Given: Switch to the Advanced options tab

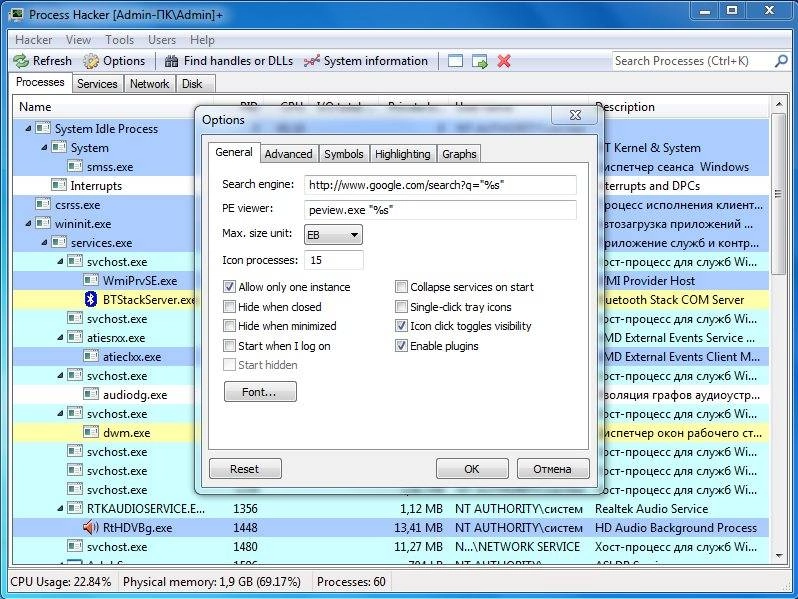Looking at the screenshot, I should (x=289, y=154).
